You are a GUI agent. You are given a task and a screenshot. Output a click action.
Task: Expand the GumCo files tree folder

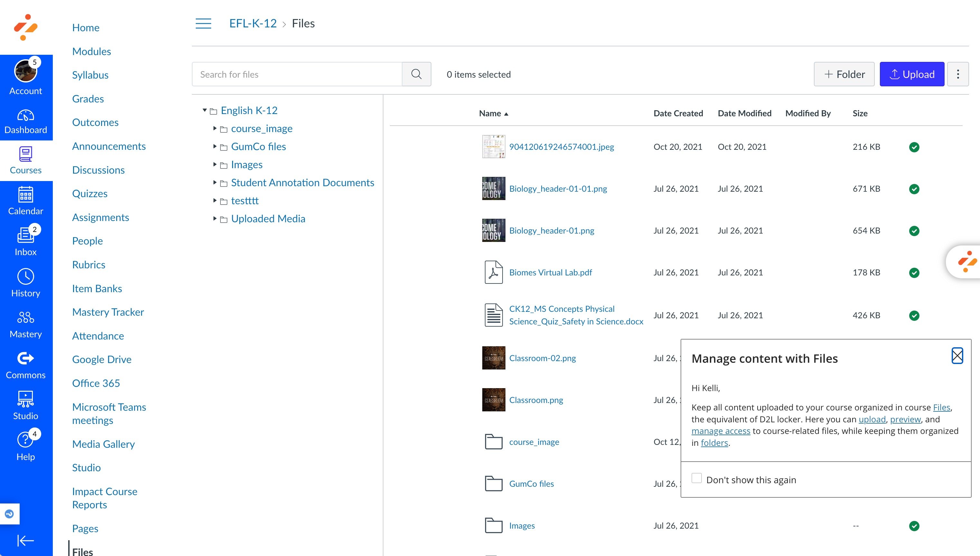click(215, 147)
